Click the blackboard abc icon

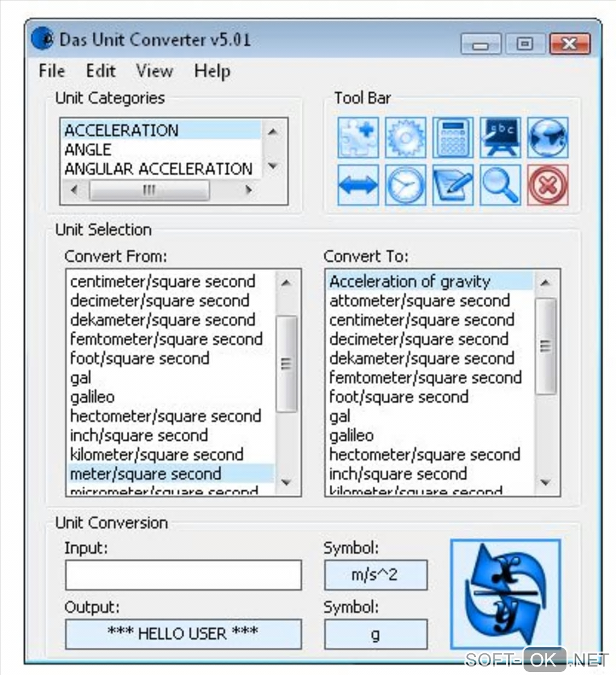[x=500, y=137]
